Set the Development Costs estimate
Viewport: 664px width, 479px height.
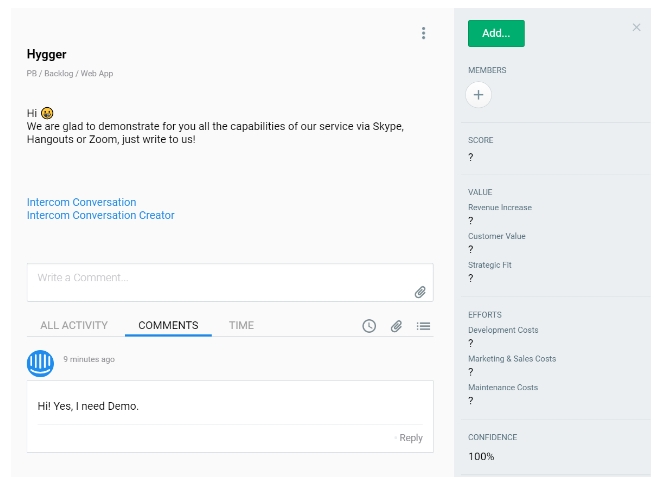pos(471,343)
